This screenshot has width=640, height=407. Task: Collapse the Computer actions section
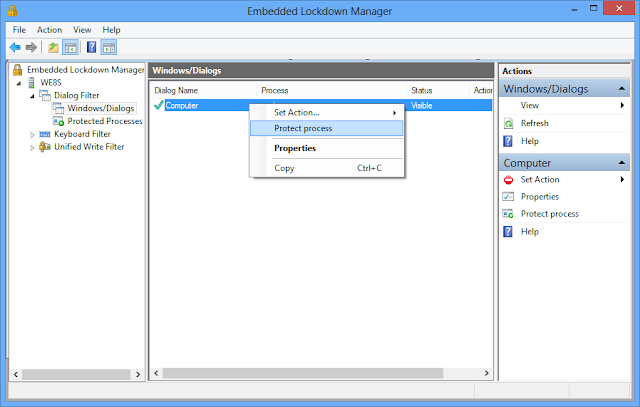click(x=622, y=163)
